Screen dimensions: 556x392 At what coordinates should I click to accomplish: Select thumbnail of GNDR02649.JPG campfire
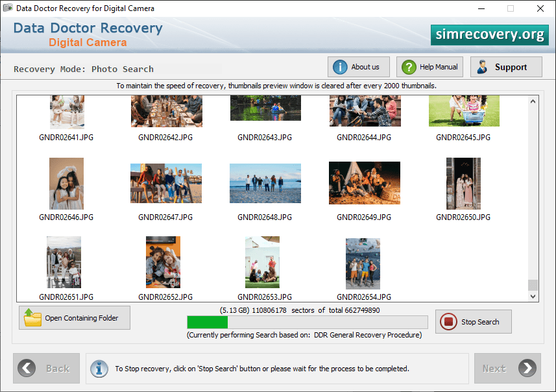coord(365,183)
